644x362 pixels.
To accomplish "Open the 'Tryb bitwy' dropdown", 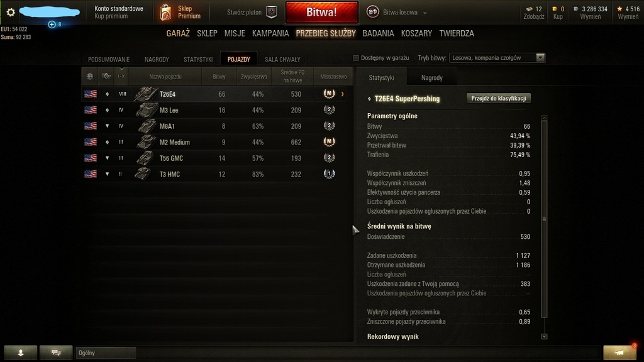I will (497, 58).
